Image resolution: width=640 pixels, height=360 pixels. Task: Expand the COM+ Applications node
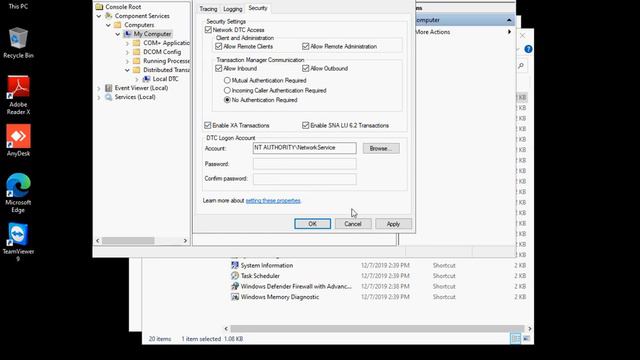coord(127,43)
